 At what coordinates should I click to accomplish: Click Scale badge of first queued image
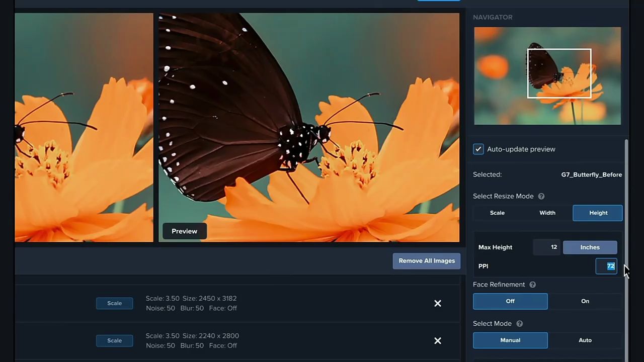click(x=115, y=303)
